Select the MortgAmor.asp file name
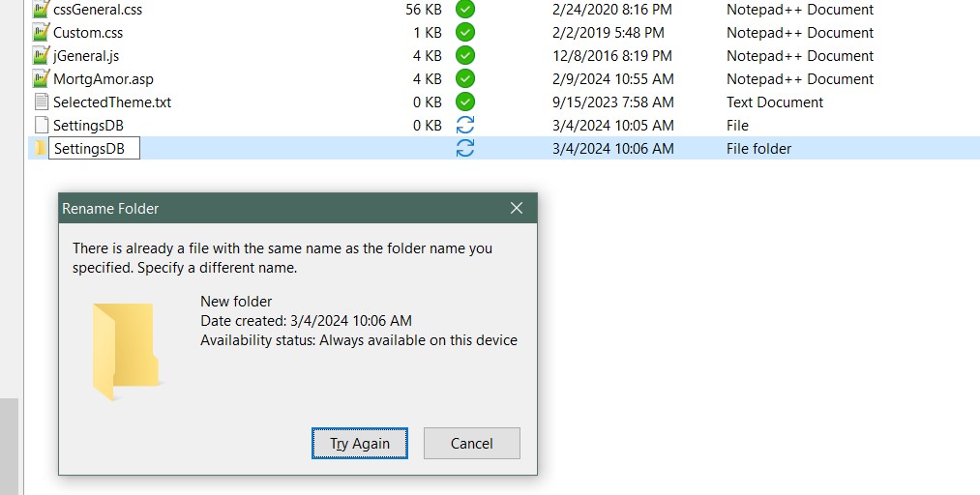980x495 pixels. pos(104,79)
